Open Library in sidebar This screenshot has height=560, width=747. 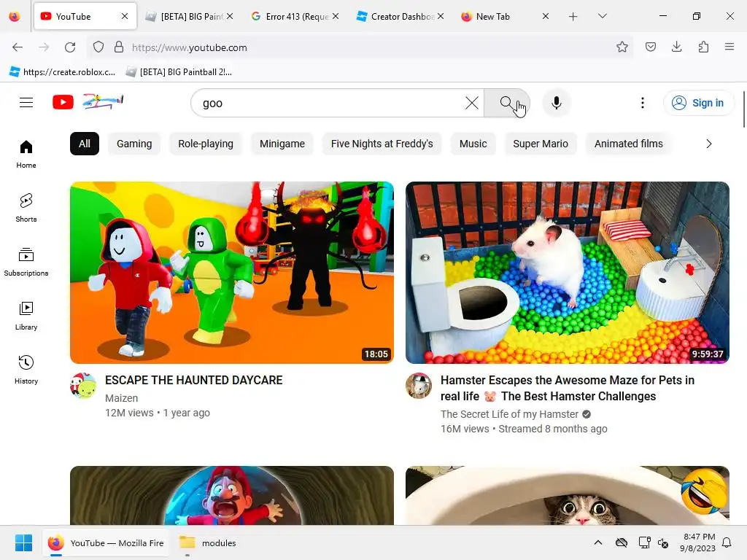[x=26, y=316]
